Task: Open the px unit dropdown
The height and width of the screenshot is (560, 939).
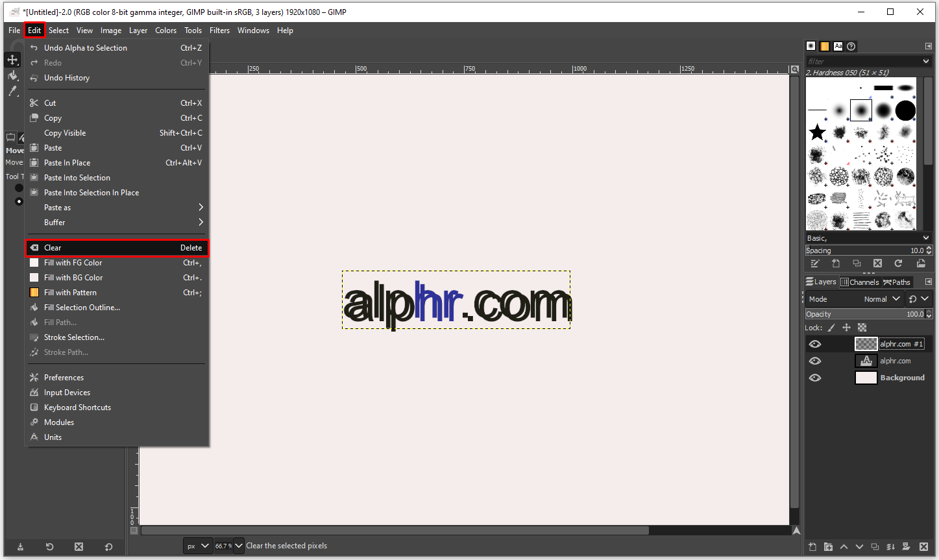Action: click(x=198, y=546)
